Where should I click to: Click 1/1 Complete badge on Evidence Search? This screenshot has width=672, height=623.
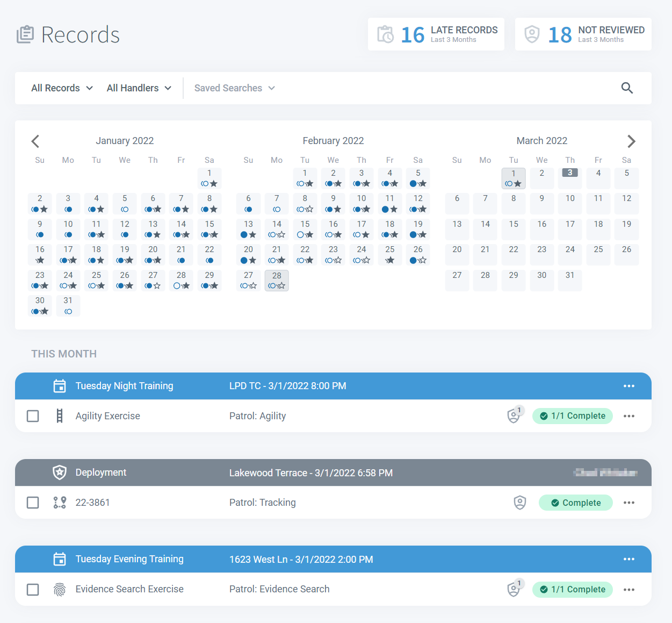(x=573, y=590)
